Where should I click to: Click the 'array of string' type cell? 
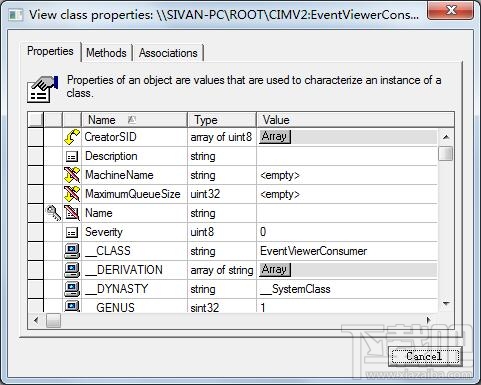pyautogui.click(x=222, y=270)
